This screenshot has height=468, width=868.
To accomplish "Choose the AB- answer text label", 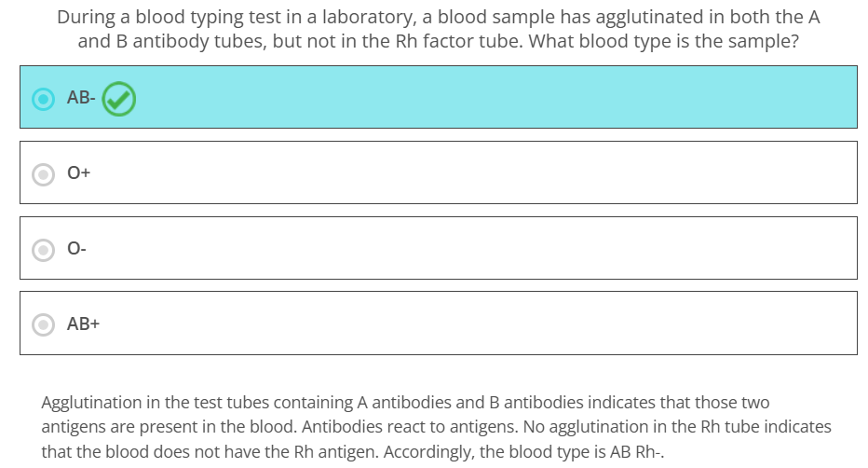I will pos(81,98).
